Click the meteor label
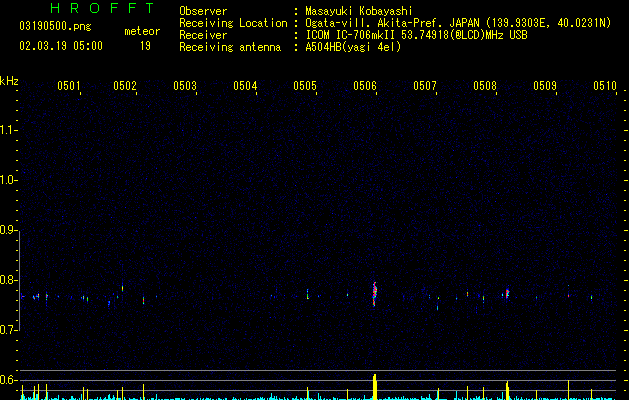The height and width of the screenshot is (400, 629). point(142,31)
